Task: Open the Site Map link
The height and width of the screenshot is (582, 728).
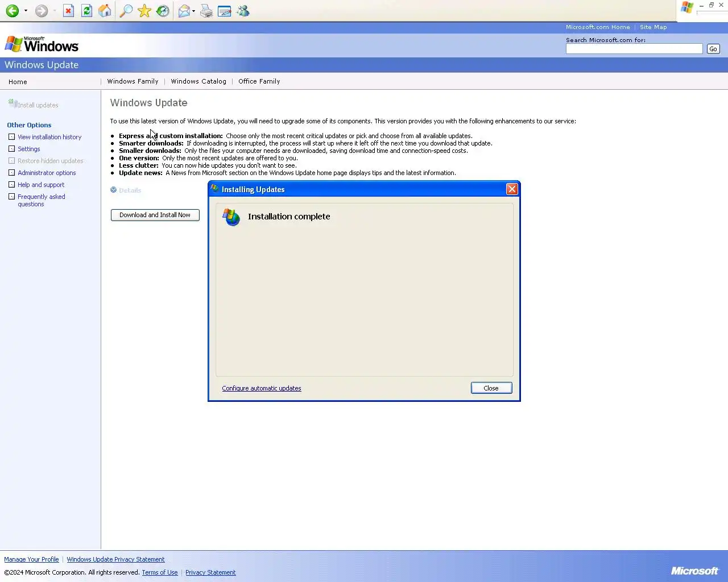Action: [653, 27]
